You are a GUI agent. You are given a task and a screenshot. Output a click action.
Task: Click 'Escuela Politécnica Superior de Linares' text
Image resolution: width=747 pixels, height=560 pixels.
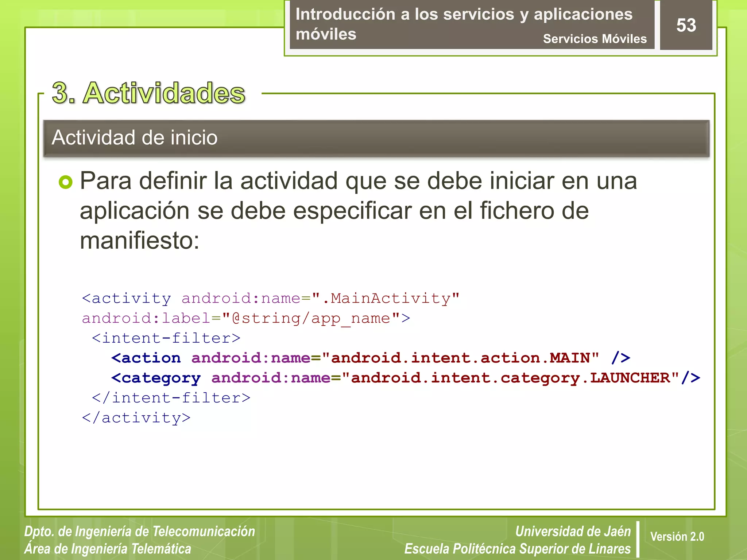[x=518, y=549]
